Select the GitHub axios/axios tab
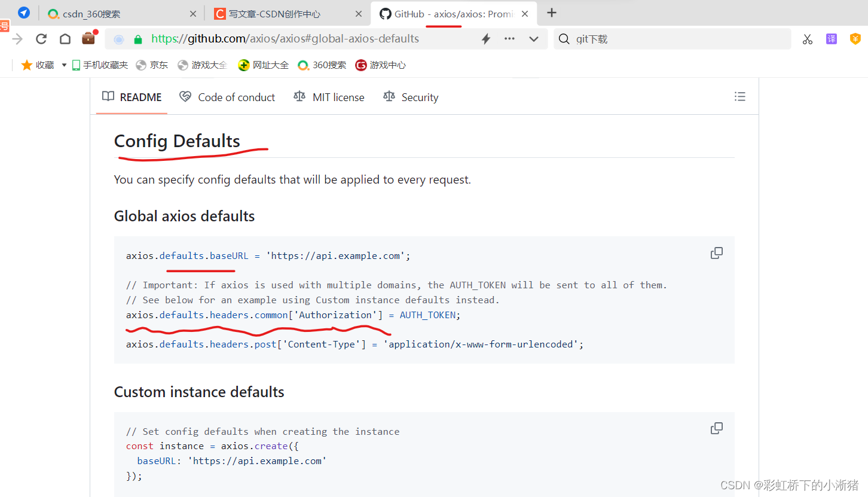The width and height of the screenshot is (868, 497). 454,13
